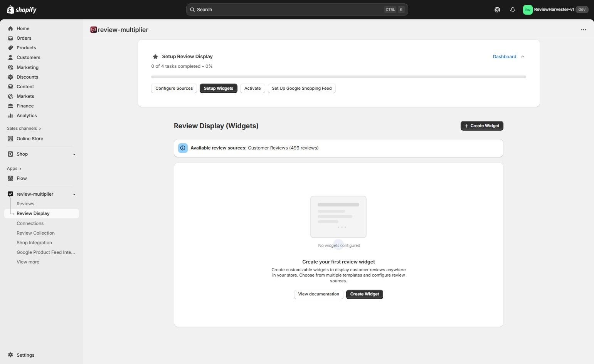Select the Activate task pill
Viewport: 594px width, 364px height.
[252, 88]
